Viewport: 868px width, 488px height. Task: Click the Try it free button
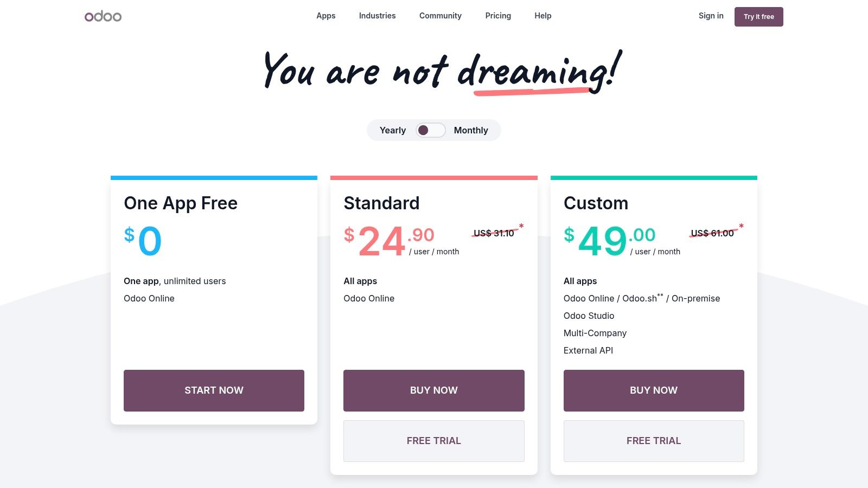[x=758, y=16]
